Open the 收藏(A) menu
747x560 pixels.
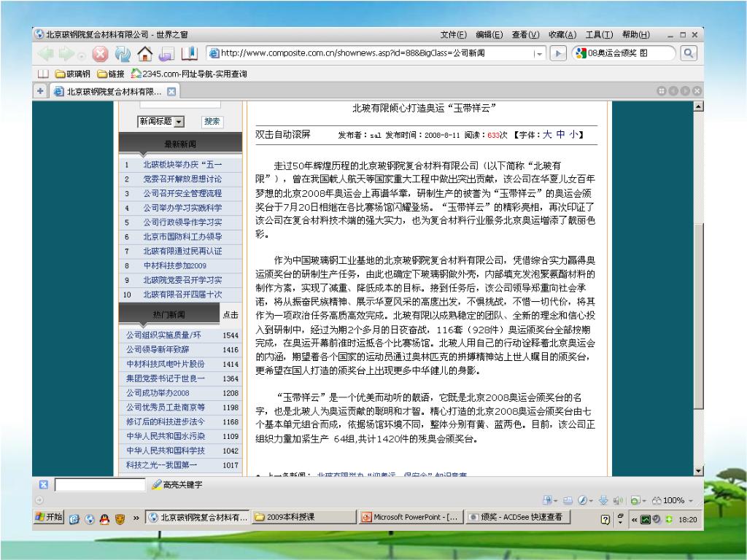562,35
